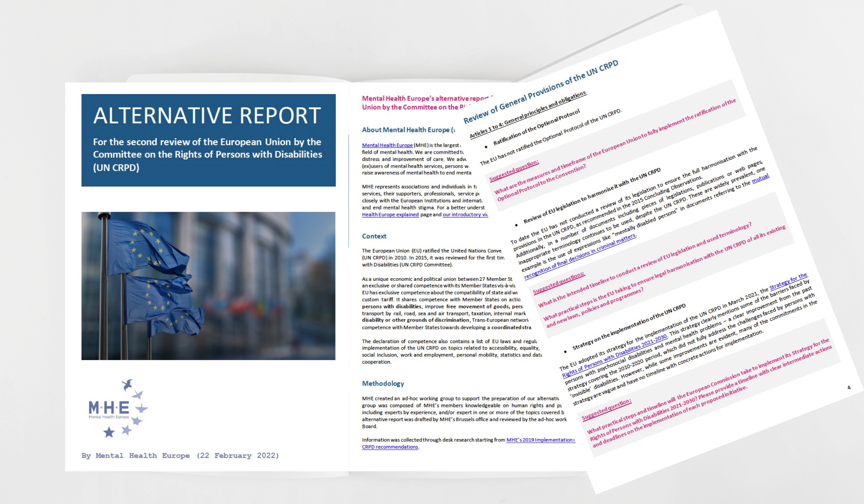Click the 'Context' section heading
Image resolution: width=864 pixels, height=504 pixels.
coord(374,236)
